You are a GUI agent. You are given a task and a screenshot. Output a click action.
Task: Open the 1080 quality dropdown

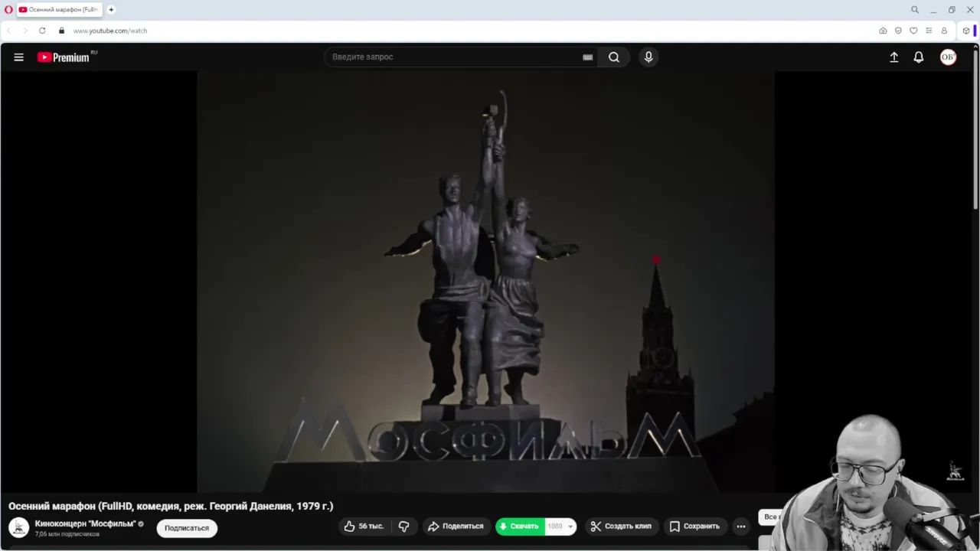click(560, 527)
